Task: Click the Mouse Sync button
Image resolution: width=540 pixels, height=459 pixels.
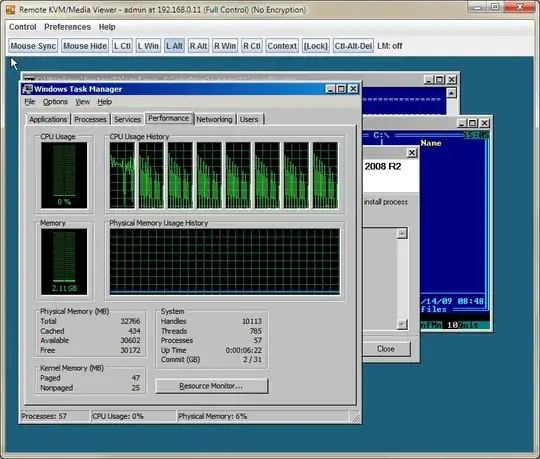Action: [x=33, y=46]
